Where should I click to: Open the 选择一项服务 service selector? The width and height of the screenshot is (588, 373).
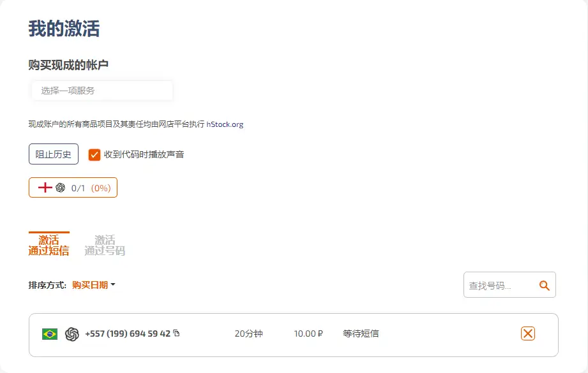(102, 91)
